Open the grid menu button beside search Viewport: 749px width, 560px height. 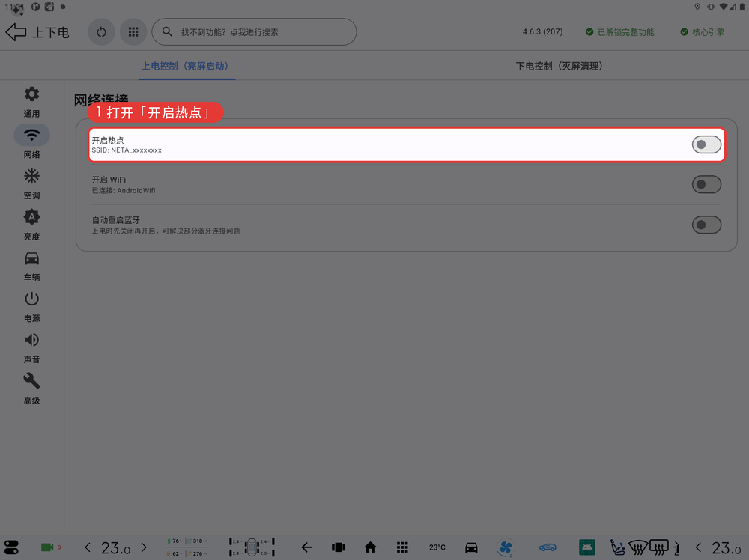[x=133, y=32]
